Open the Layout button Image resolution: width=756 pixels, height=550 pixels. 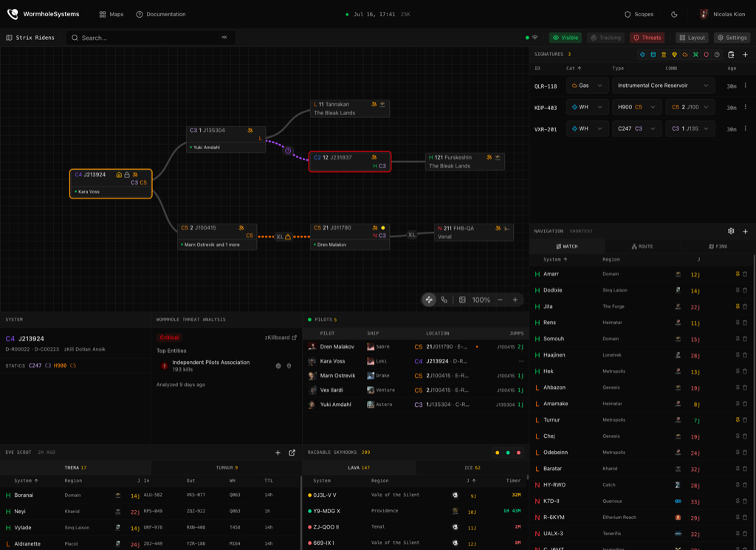point(692,38)
